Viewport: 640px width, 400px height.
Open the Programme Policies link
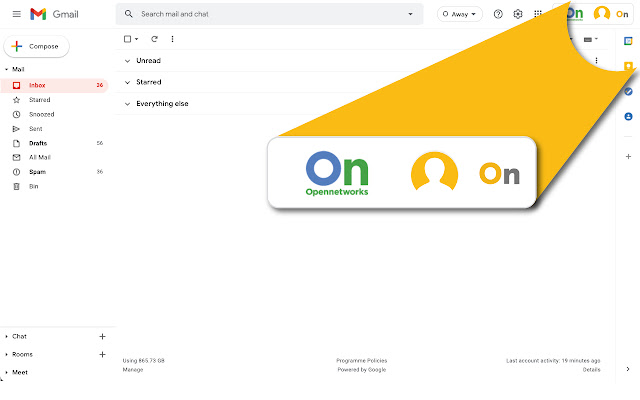362,361
